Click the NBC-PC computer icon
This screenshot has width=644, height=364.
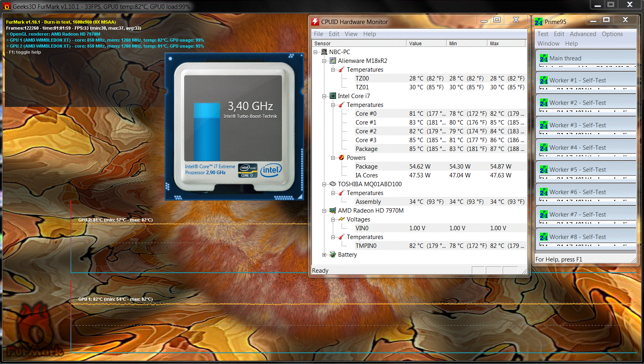click(x=324, y=52)
